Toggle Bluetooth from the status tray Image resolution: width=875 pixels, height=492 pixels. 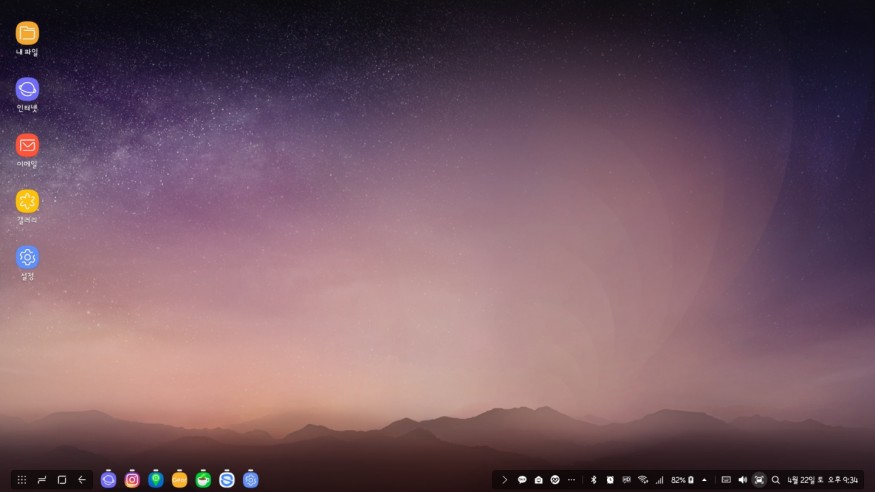[x=593, y=480]
